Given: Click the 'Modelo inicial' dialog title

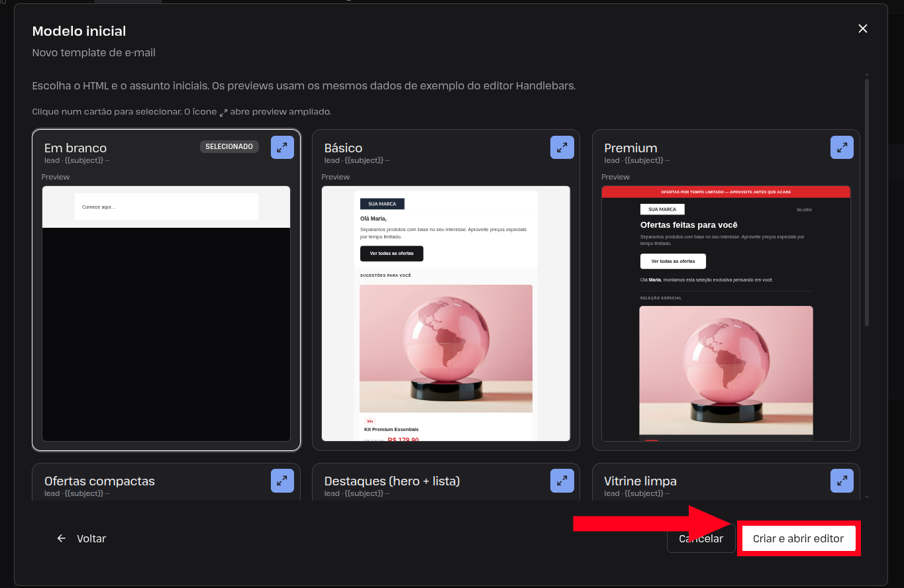Looking at the screenshot, I should (x=79, y=31).
